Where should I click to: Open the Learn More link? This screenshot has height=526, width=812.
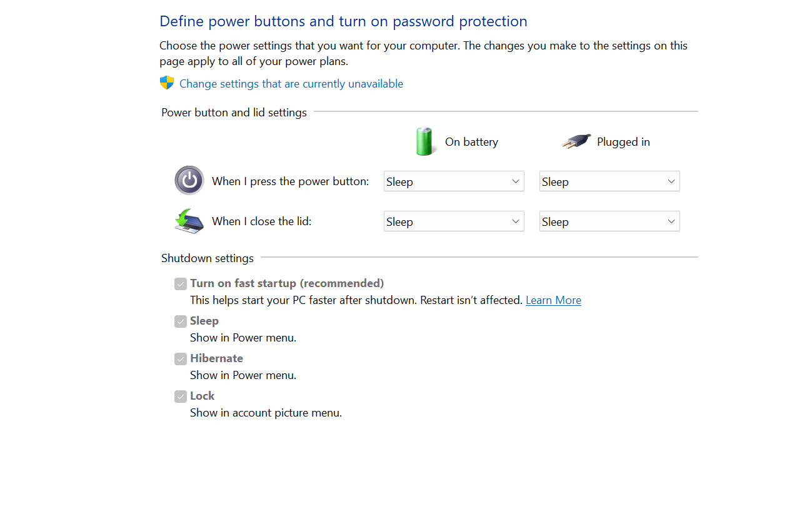[553, 300]
